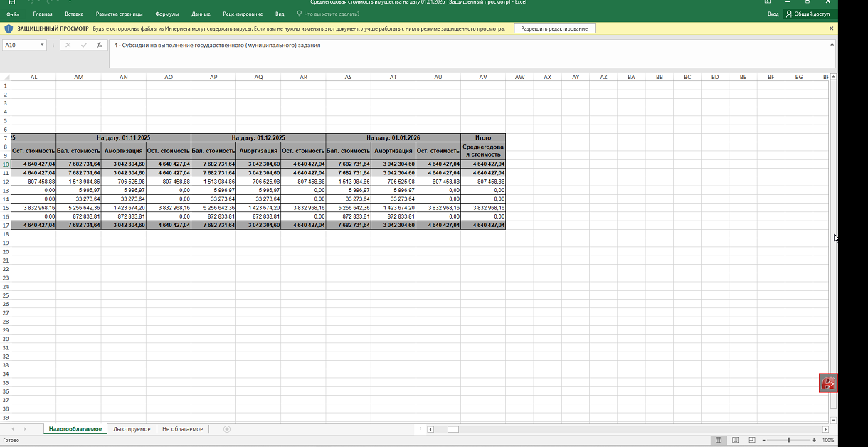Click vertical scrollbar up arrow

tap(834, 78)
